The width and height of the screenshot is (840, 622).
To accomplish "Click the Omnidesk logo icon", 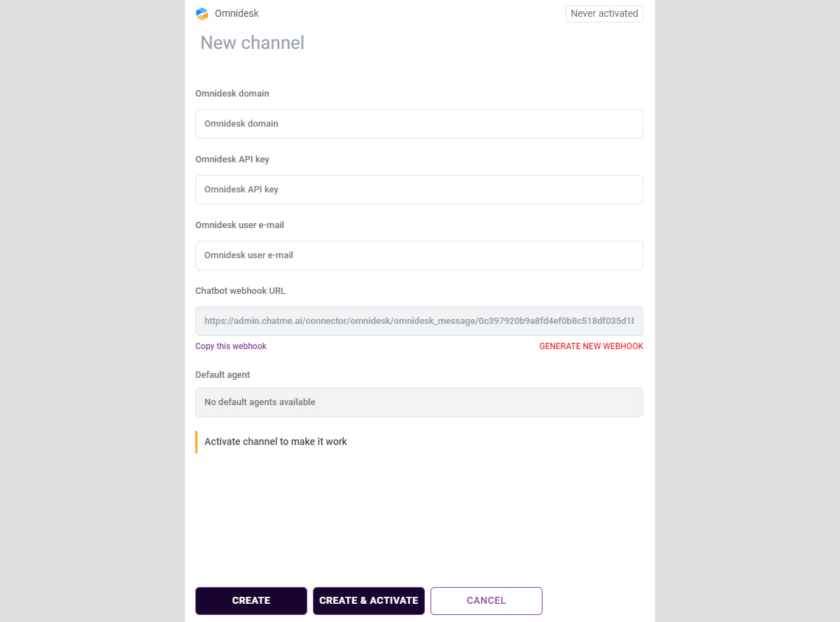I will [202, 13].
